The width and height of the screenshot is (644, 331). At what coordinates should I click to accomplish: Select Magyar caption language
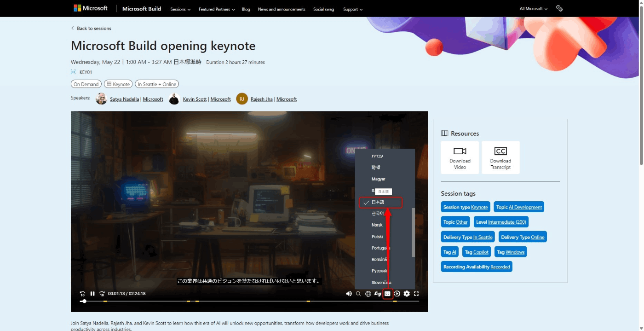[x=379, y=179]
